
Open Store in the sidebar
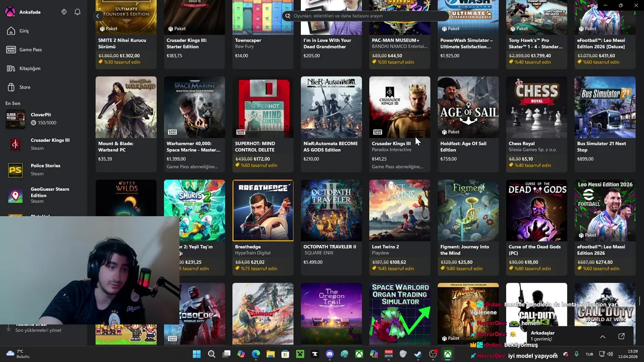point(43,87)
